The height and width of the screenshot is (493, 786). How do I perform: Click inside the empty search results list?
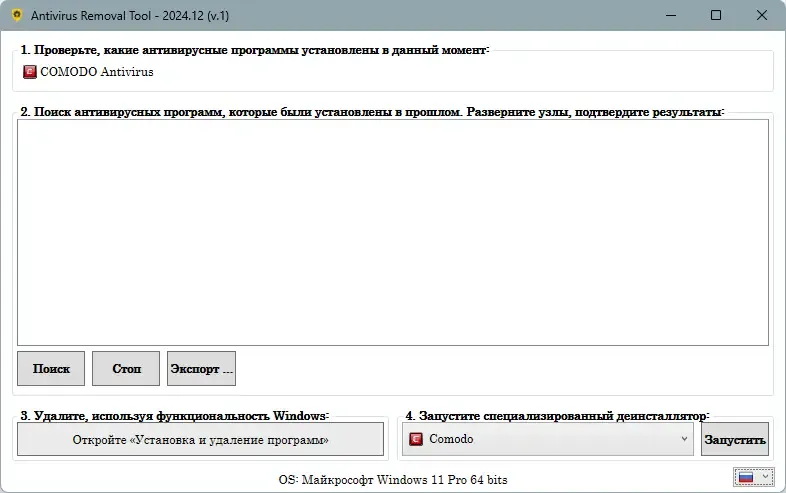(392, 232)
